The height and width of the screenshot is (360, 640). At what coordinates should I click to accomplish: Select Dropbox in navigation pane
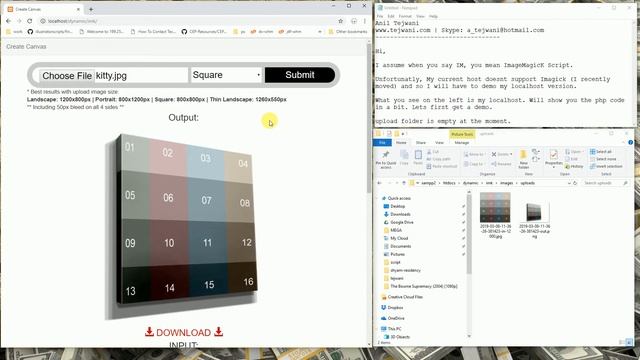click(395, 307)
